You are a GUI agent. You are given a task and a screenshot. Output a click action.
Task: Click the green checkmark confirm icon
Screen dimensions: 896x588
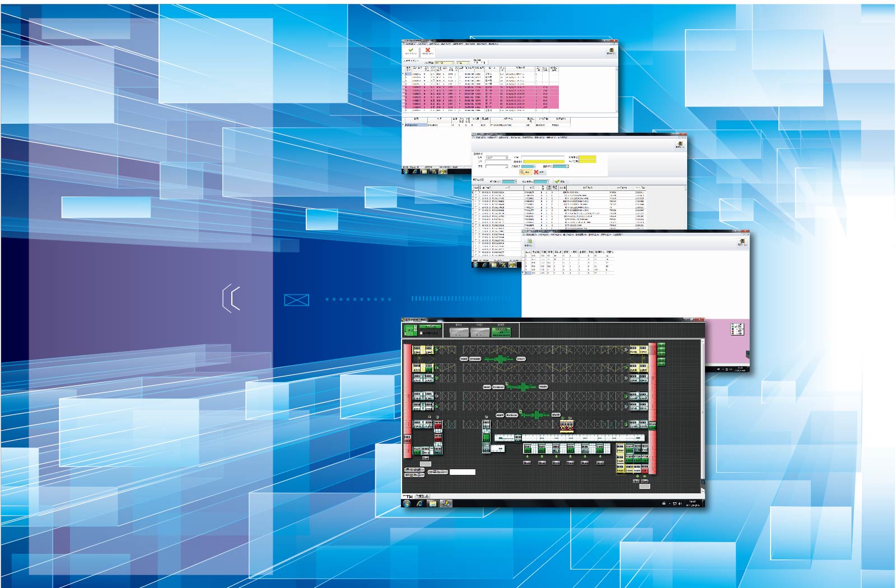pyautogui.click(x=410, y=50)
